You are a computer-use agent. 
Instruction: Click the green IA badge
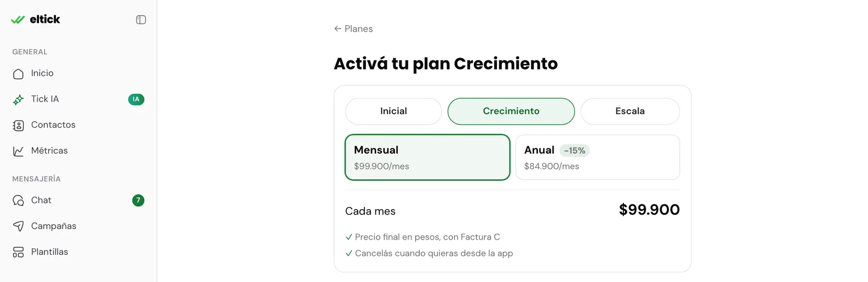point(136,99)
